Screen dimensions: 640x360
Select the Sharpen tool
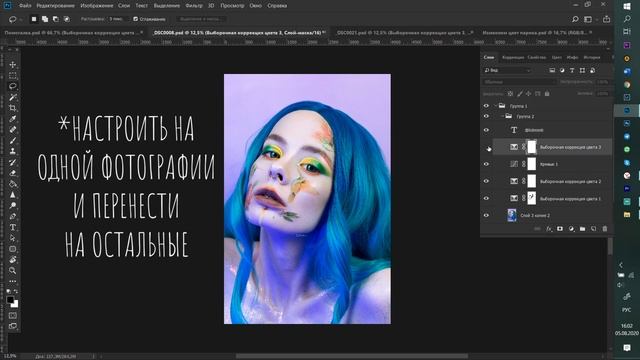click(x=13, y=195)
